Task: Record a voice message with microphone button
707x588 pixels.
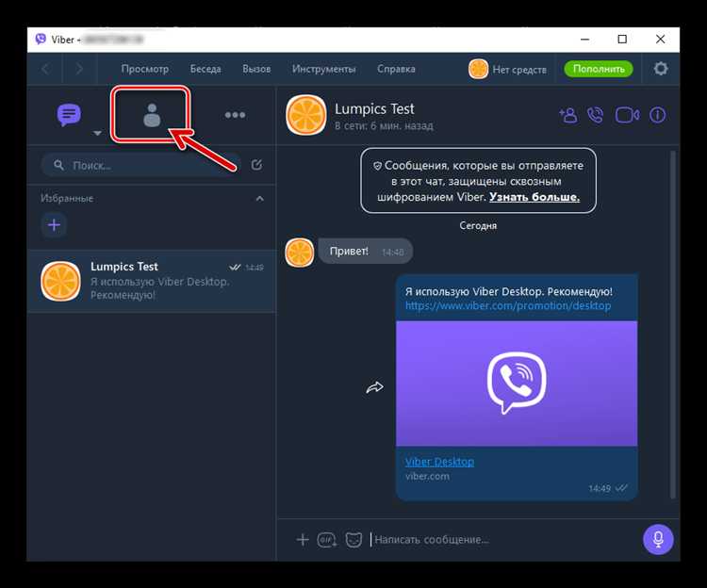Action: click(x=658, y=539)
